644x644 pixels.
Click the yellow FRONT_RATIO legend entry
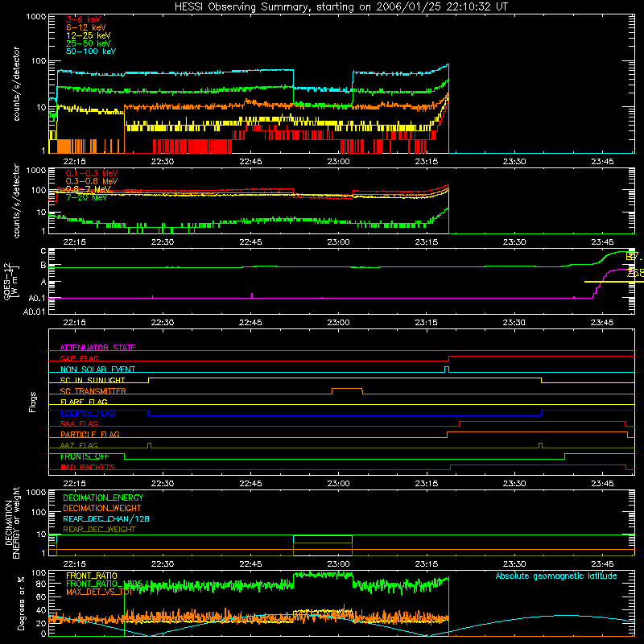(92, 576)
